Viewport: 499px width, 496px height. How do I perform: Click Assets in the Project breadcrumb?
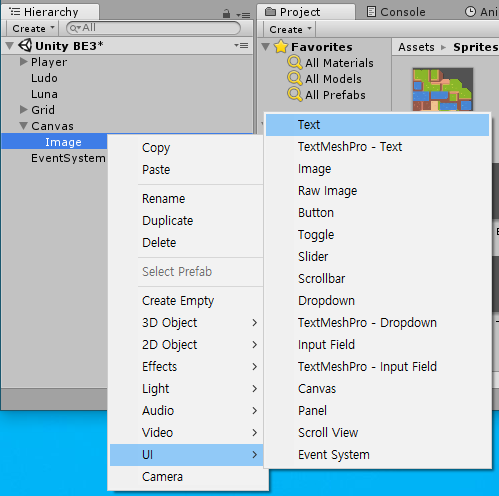[x=416, y=47]
